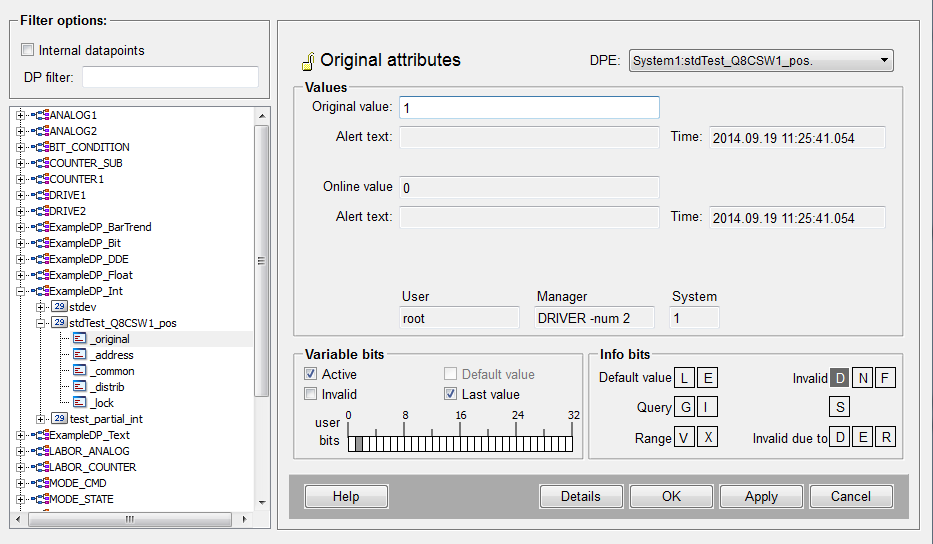Image resolution: width=933 pixels, height=544 pixels.
Task: Click the _original config icon in tree
Action: click(79, 339)
